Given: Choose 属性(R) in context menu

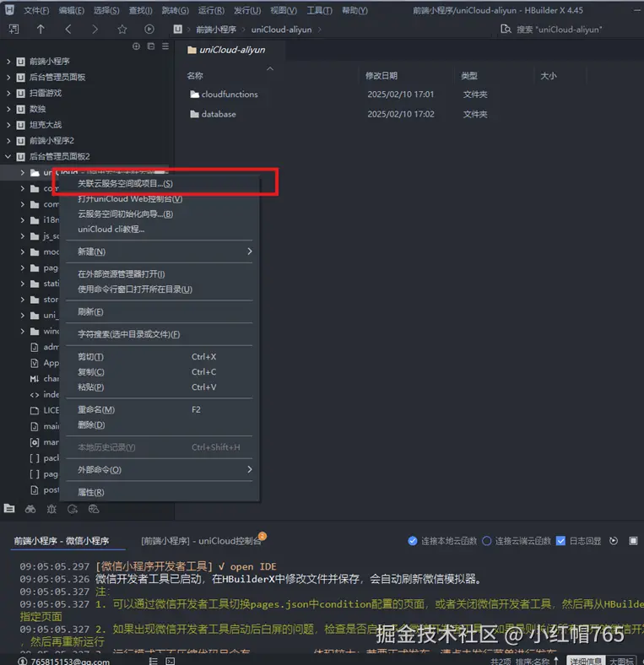Looking at the screenshot, I should 160,492.
